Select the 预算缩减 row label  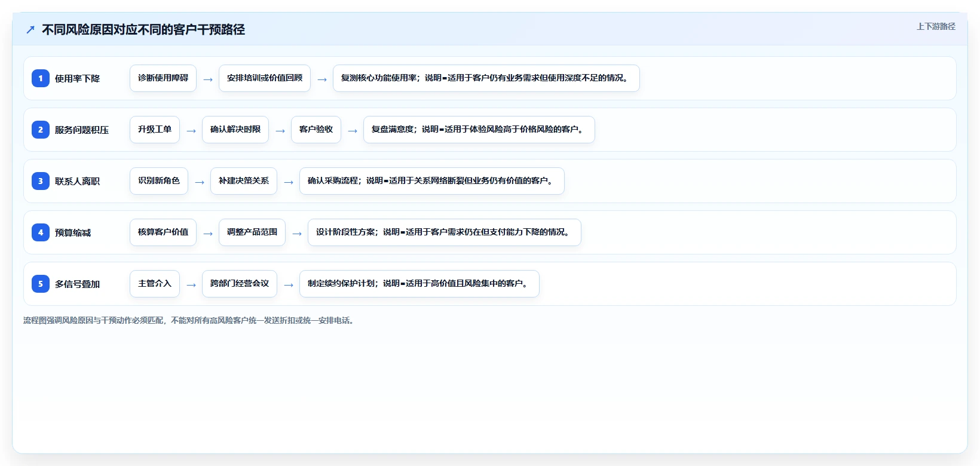[73, 232]
